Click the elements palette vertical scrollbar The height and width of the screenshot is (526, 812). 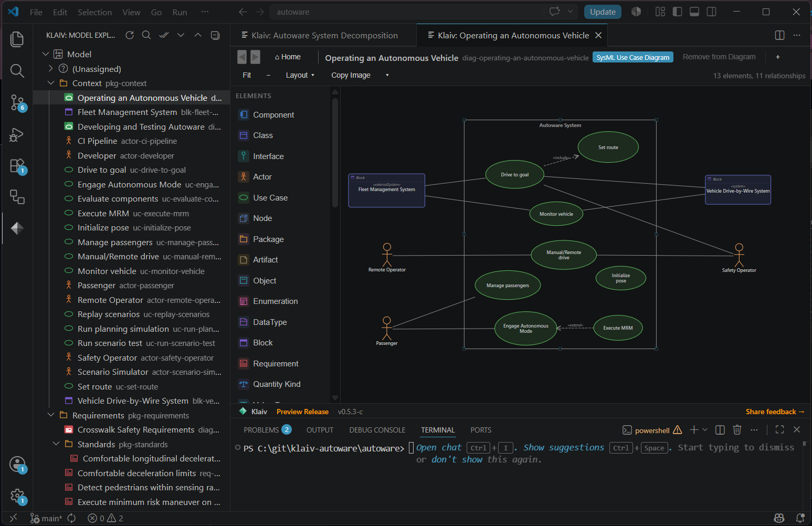click(335, 152)
